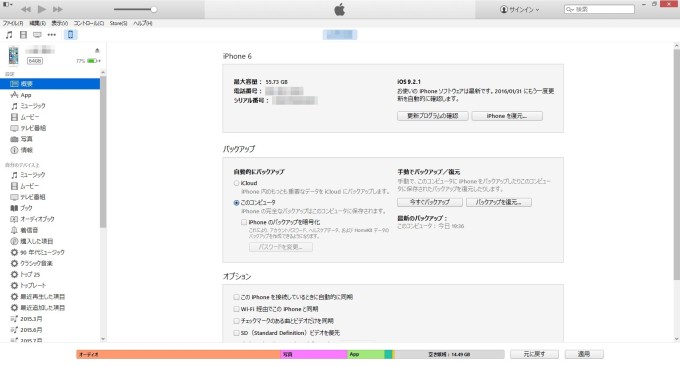Open the TV shows icon in toolbar
Image resolution: width=680 pixels, height=366 pixels.
[37, 35]
